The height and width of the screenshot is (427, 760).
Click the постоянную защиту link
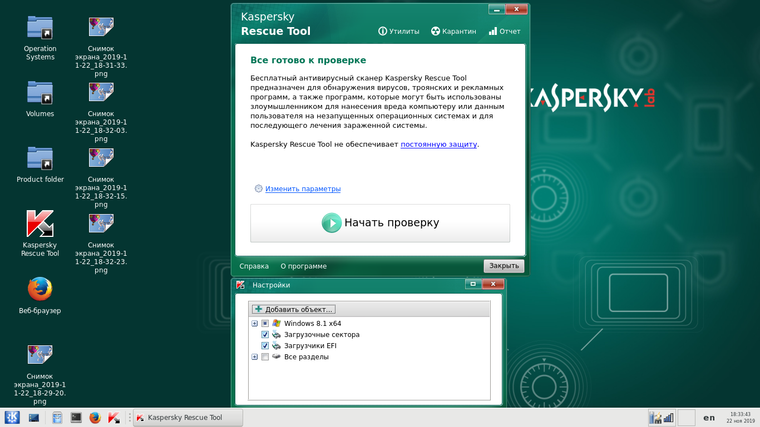tap(439, 144)
